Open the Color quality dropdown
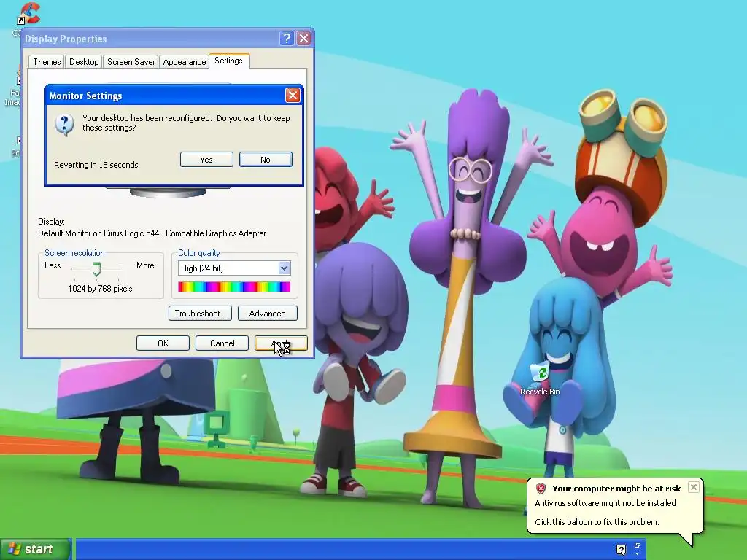Viewport: 747px width, 560px height. [284, 268]
